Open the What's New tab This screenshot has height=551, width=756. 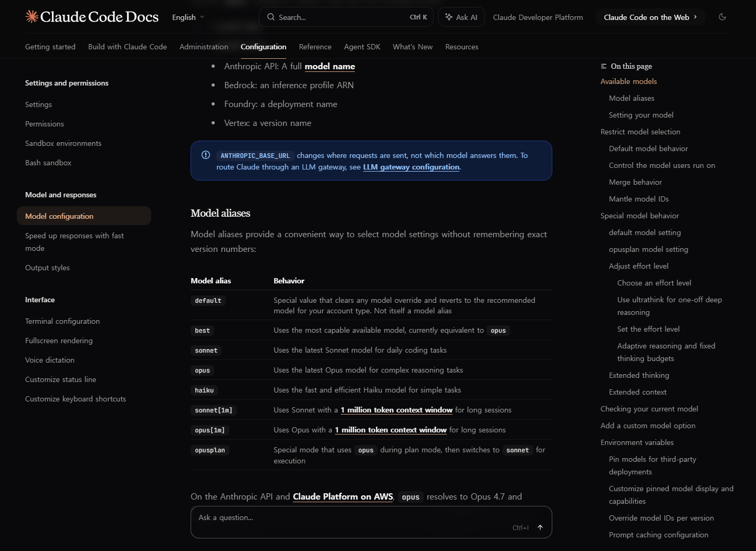413,47
